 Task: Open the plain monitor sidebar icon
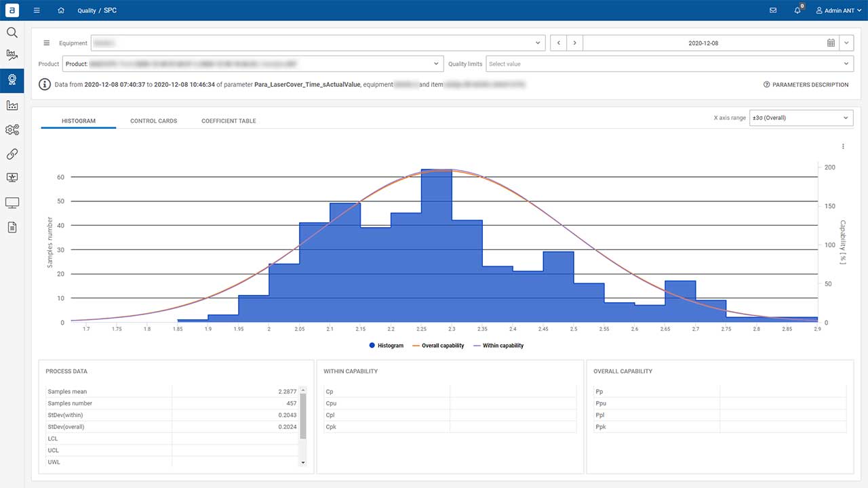[12, 202]
